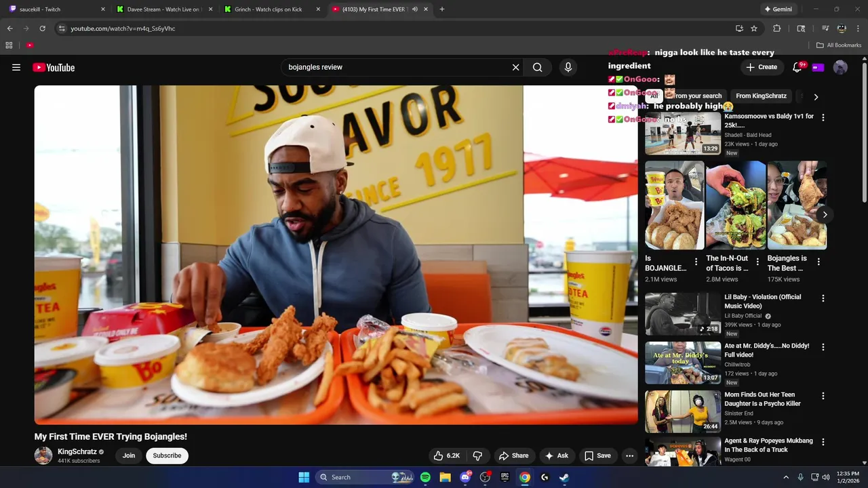Open YouTube notifications bell
Viewport: 868px width, 488px height.
coord(797,67)
